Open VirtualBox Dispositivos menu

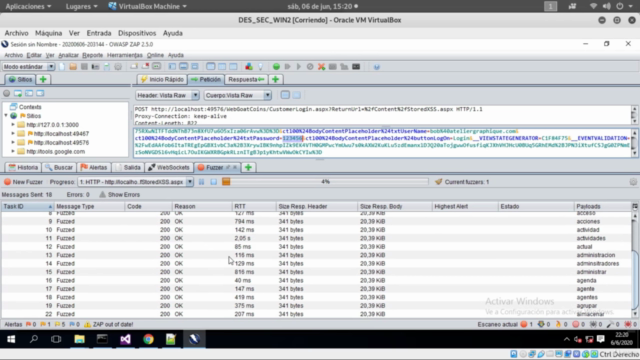pos(137,33)
